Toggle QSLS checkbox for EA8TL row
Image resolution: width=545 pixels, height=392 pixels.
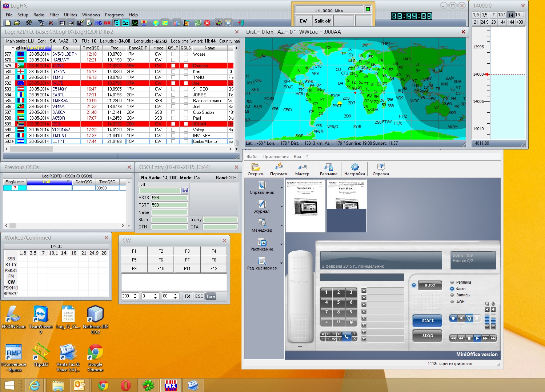(186, 95)
